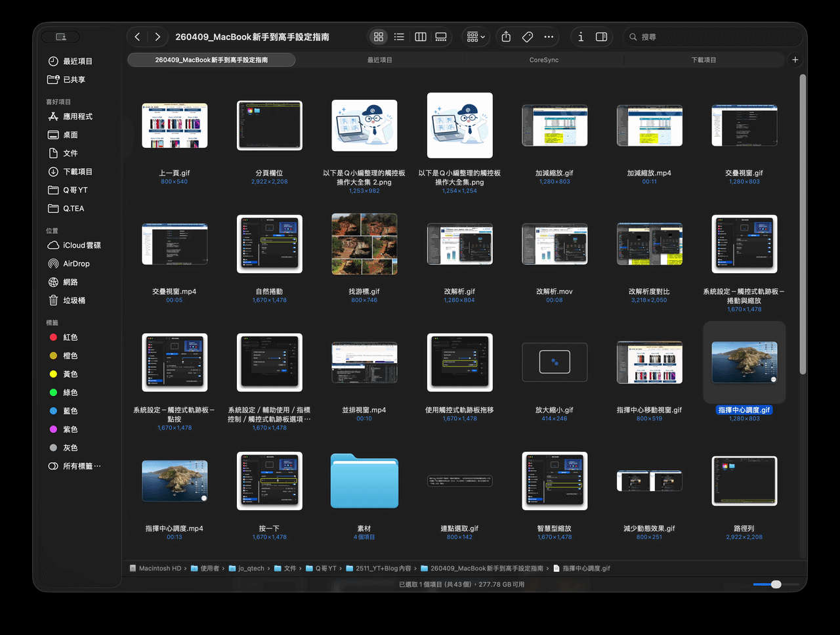This screenshot has width=840, height=635.
Task: Click the tag icon in toolbar
Action: (x=528, y=37)
